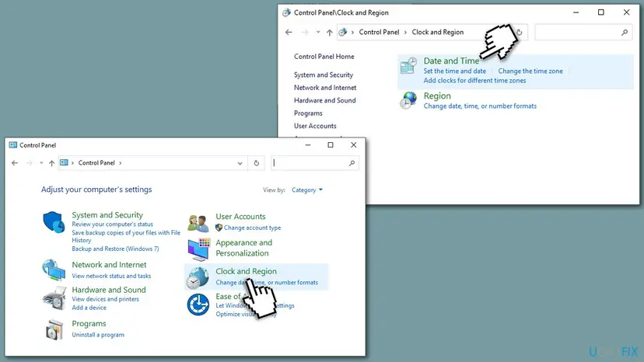Select User Accounts in sidebar

point(315,126)
